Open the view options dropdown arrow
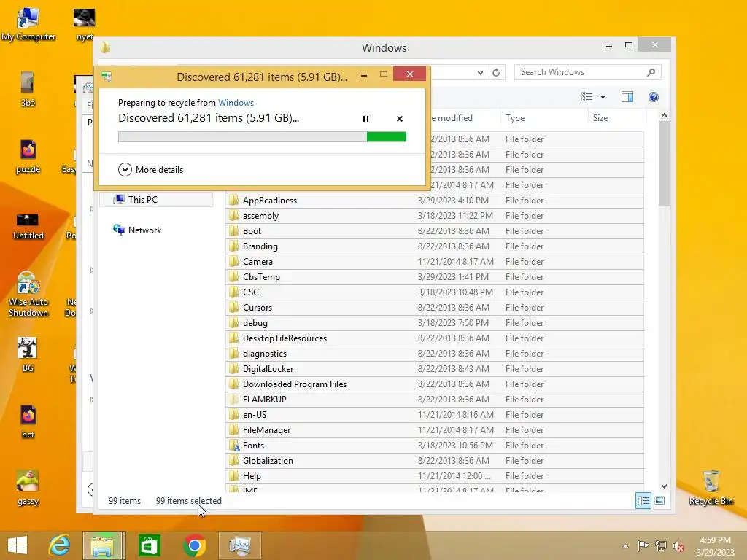747x560 pixels. pyautogui.click(x=603, y=97)
